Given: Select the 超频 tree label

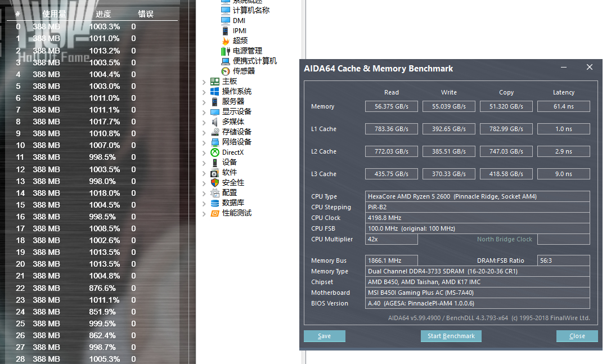Looking at the screenshot, I should (x=240, y=41).
